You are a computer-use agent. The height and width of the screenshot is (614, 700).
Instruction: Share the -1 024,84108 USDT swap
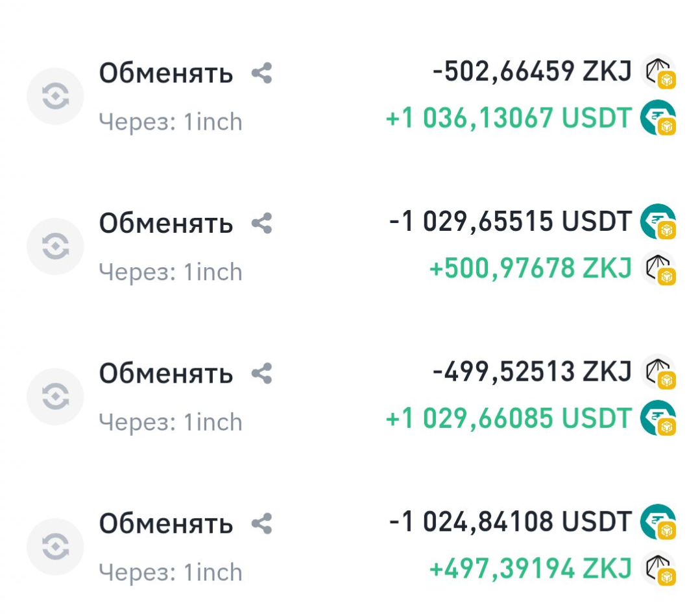(261, 524)
